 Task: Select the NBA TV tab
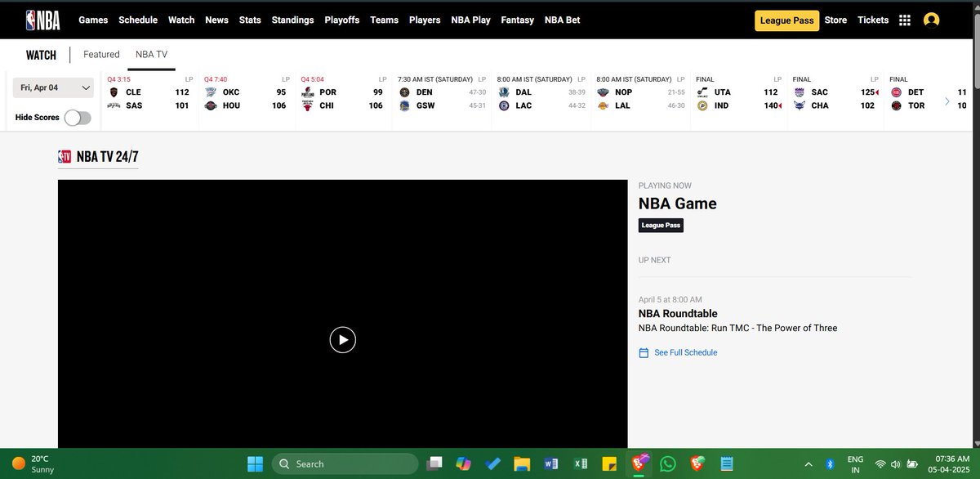coord(151,55)
